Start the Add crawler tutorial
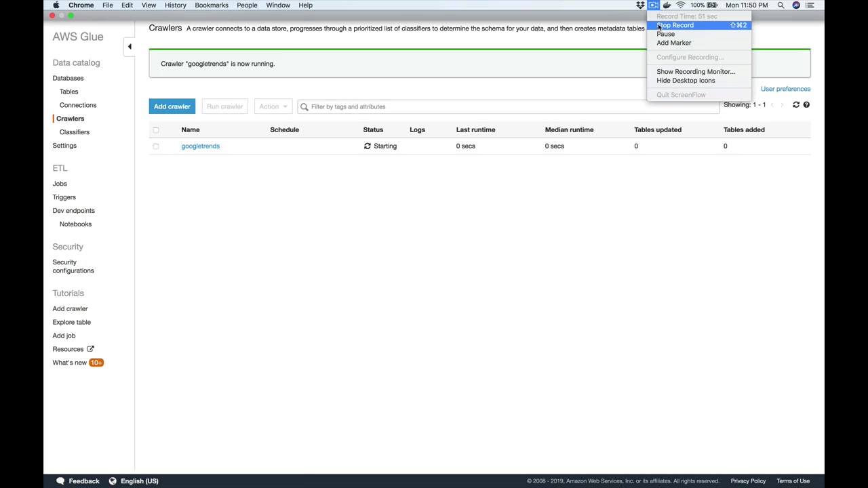This screenshot has height=488, width=868. [x=71, y=309]
